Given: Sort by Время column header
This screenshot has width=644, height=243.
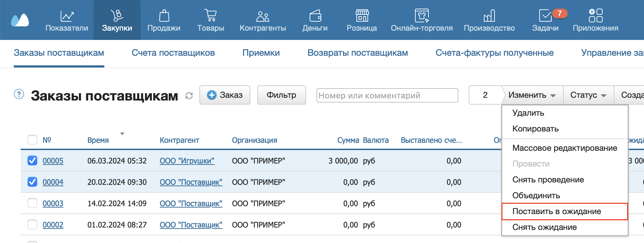Looking at the screenshot, I should pos(98,140).
